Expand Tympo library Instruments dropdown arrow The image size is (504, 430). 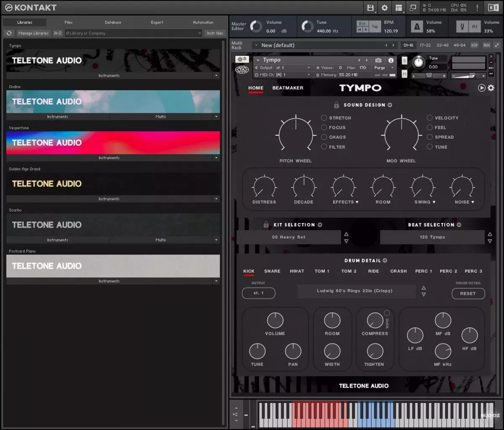tap(216, 76)
